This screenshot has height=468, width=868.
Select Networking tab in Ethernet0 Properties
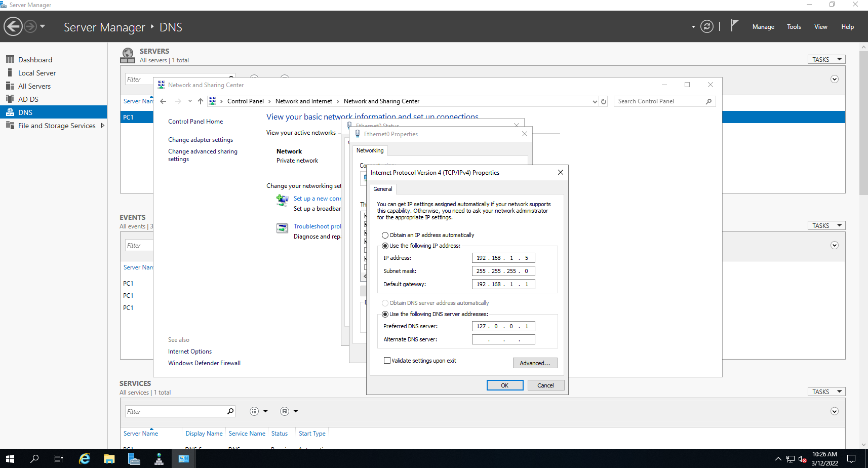[x=370, y=150]
